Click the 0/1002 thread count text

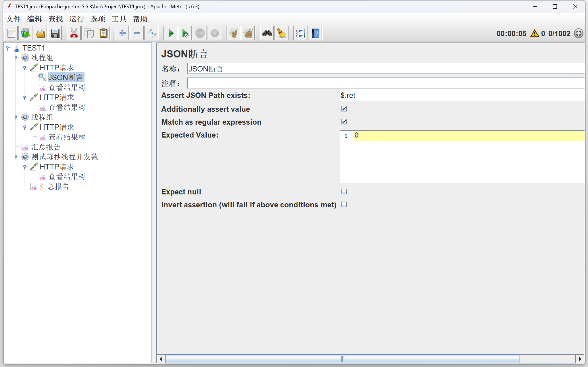(559, 34)
